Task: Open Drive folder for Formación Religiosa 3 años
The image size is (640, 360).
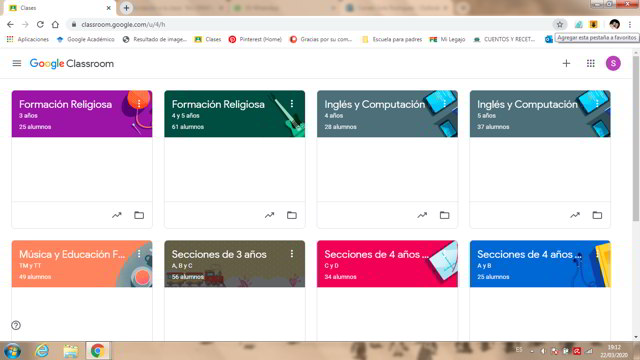Action: 139,215
